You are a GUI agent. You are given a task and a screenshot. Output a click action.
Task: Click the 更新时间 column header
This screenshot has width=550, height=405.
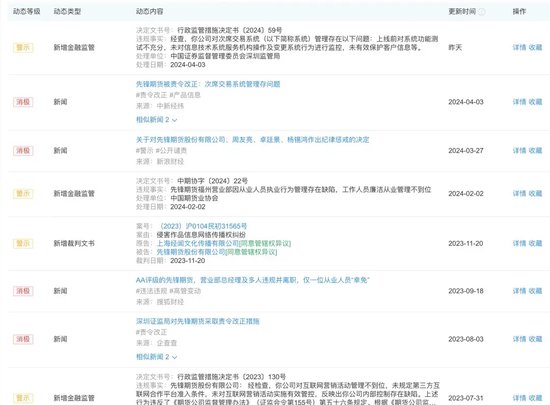click(x=462, y=12)
